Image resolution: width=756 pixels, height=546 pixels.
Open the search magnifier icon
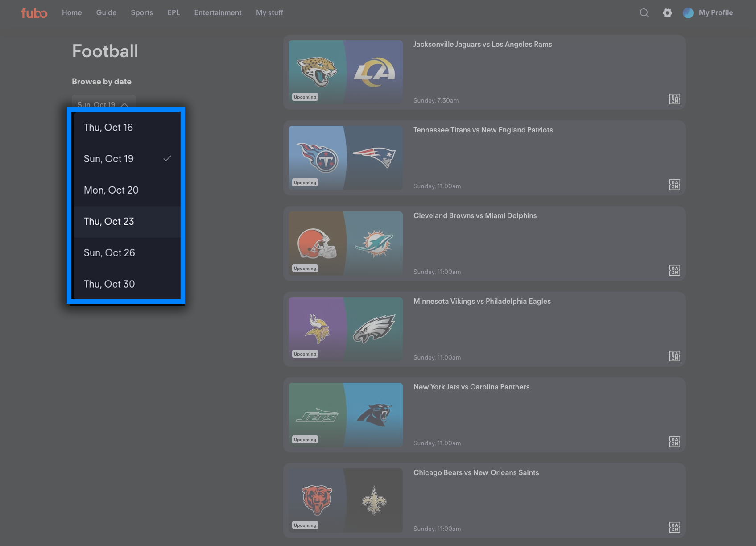[644, 13]
